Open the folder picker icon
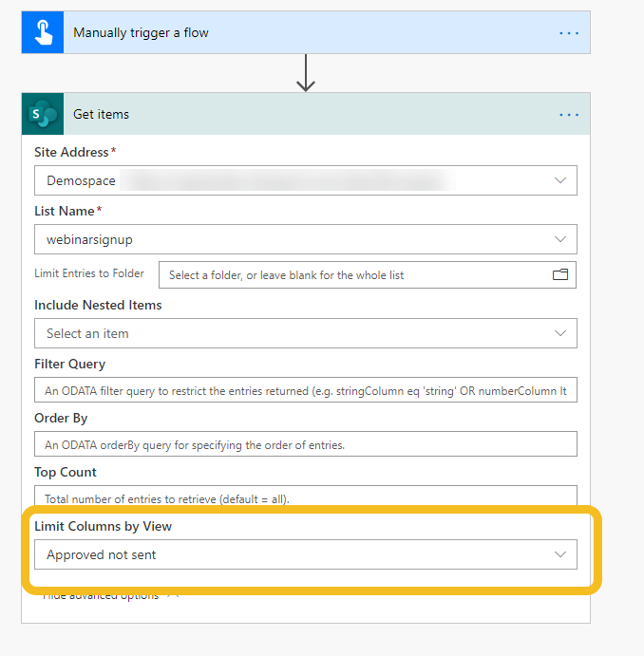This screenshot has width=644, height=656. pyautogui.click(x=560, y=274)
